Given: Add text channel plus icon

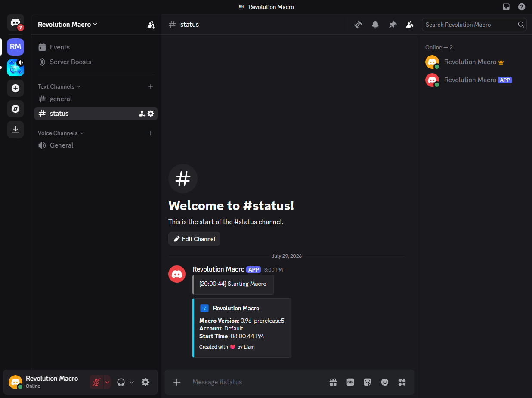Looking at the screenshot, I should (151, 86).
